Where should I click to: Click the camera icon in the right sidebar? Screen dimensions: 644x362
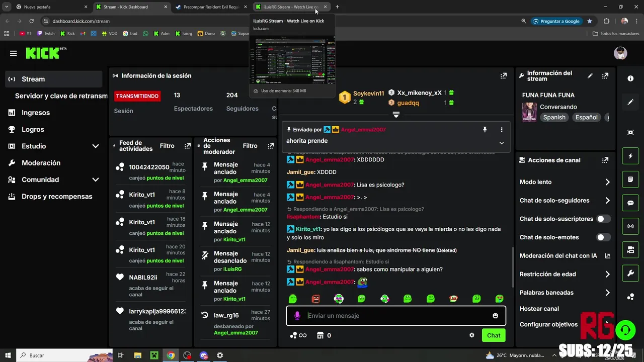[630, 250]
